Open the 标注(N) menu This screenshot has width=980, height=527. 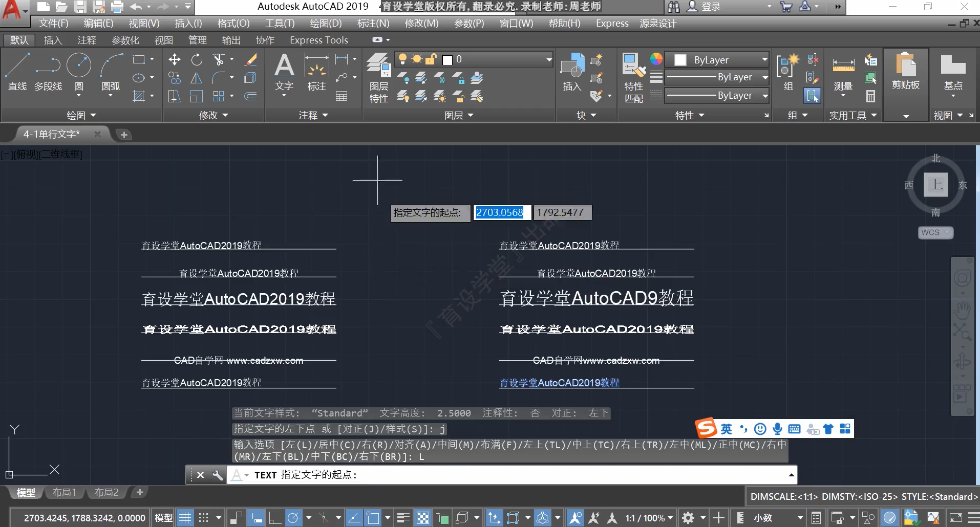coord(373,23)
